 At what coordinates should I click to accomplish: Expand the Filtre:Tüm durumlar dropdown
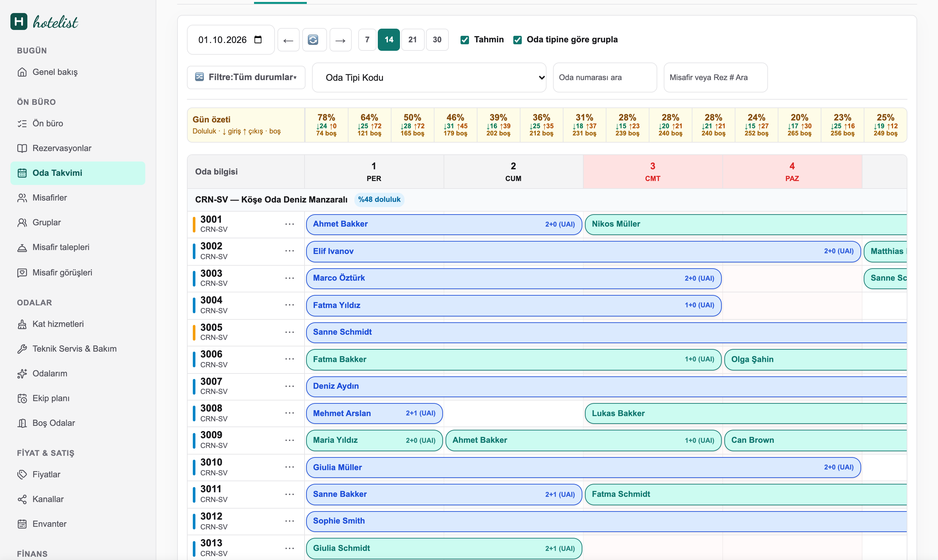click(x=246, y=77)
